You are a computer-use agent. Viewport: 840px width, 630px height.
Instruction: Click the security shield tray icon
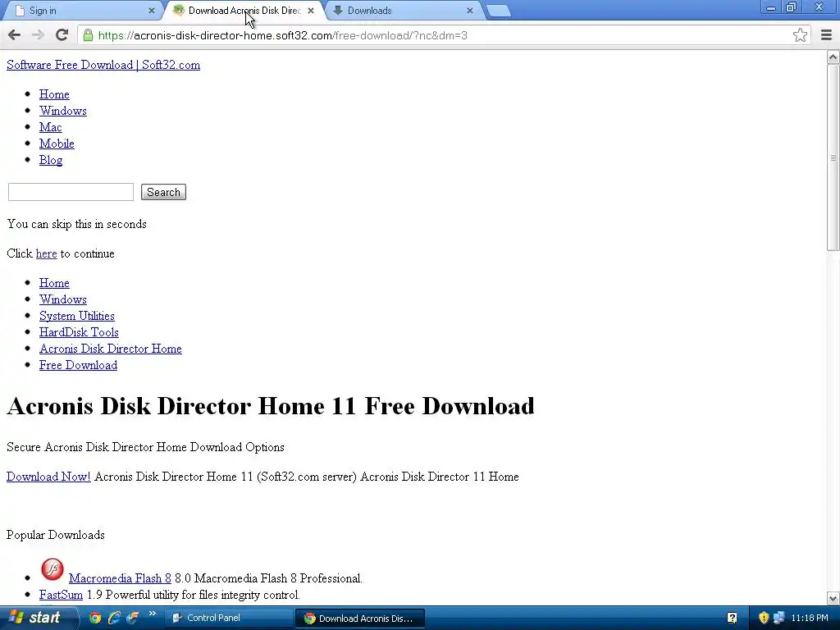764,618
